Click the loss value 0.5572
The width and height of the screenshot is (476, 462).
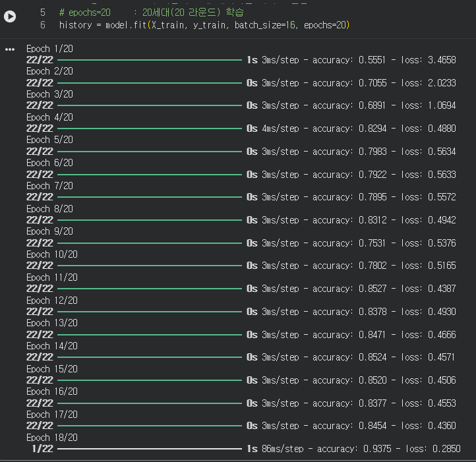(442, 197)
